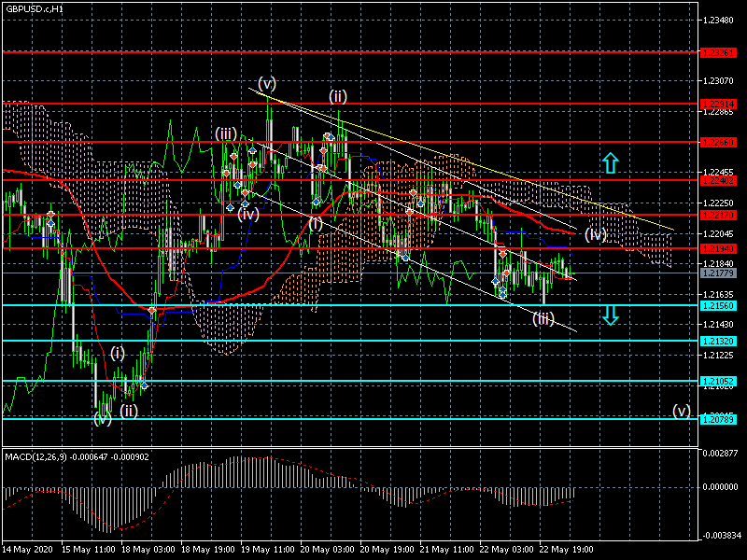Screen dimensions: 747x560
Task: Click the 20 May 19:00 time label
Action: click(388, 550)
